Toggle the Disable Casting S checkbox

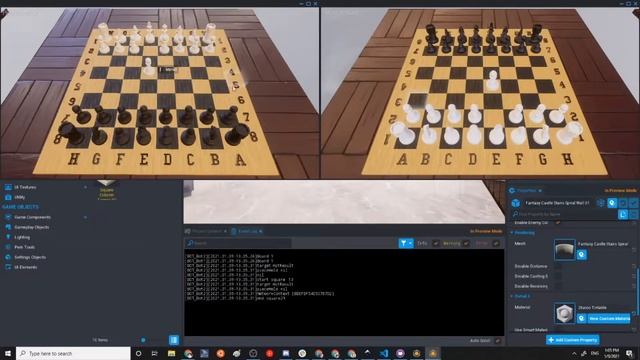558,276
